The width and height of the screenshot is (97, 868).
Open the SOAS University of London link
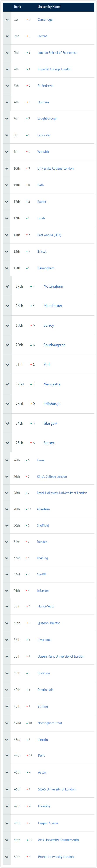[57, 789]
